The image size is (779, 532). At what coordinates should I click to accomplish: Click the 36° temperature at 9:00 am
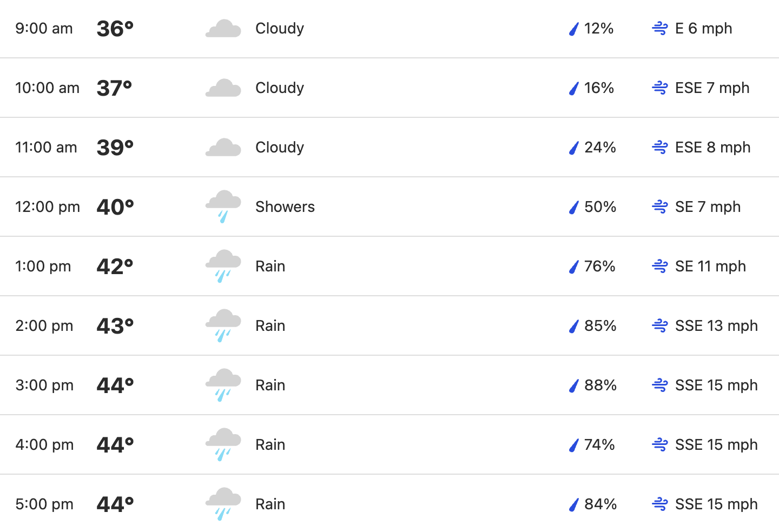pyautogui.click(x=115, y=29)
